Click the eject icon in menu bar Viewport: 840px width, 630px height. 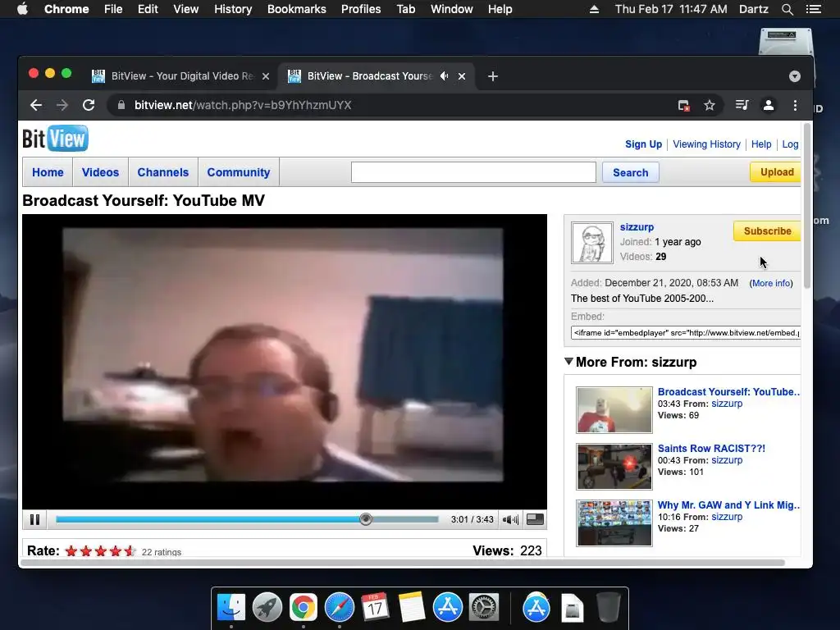[594, 9]
